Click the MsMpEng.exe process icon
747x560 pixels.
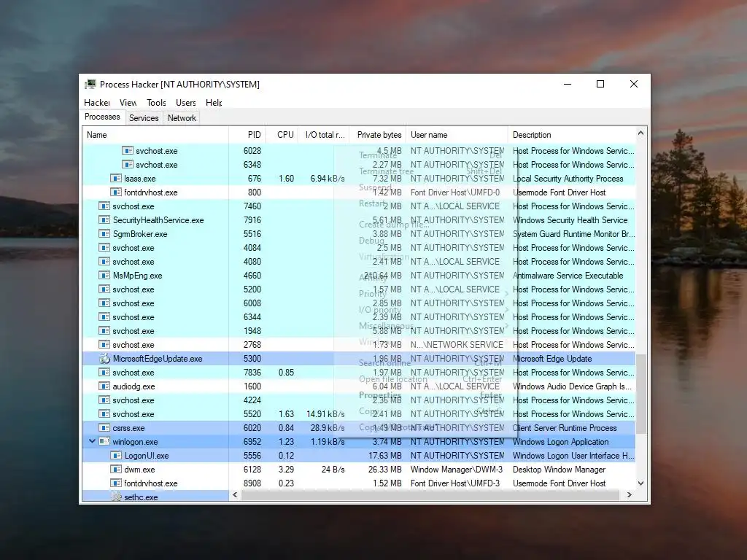(x=104, y=275)
